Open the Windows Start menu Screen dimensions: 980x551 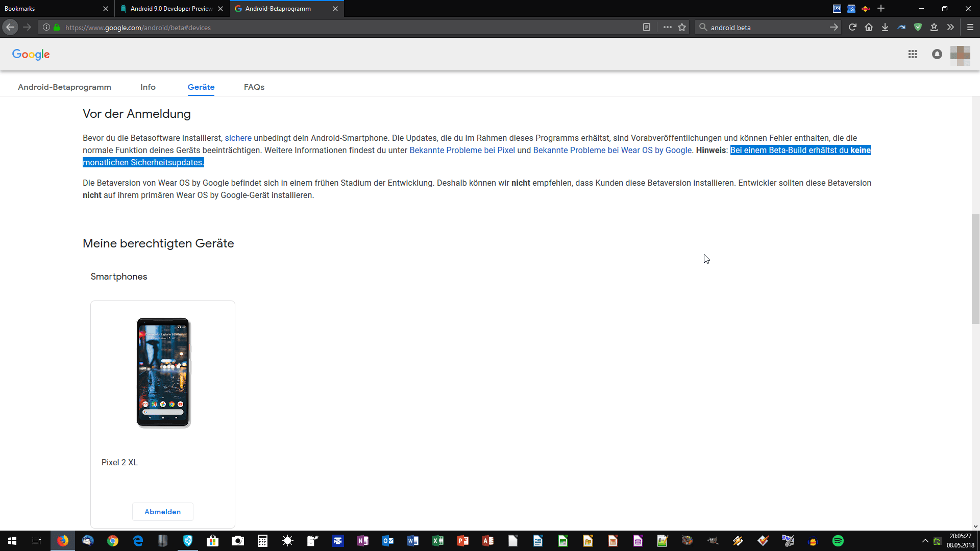(12, 541)
